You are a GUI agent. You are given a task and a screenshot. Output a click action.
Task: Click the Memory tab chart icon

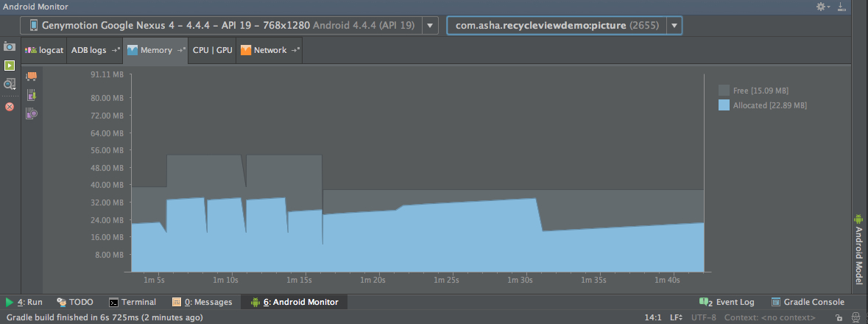point(133,50)
